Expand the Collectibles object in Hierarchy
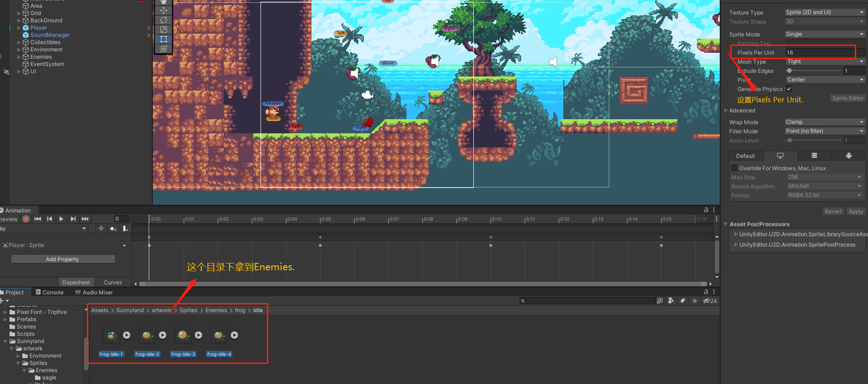The image size is (868, 384). (19, 42)
